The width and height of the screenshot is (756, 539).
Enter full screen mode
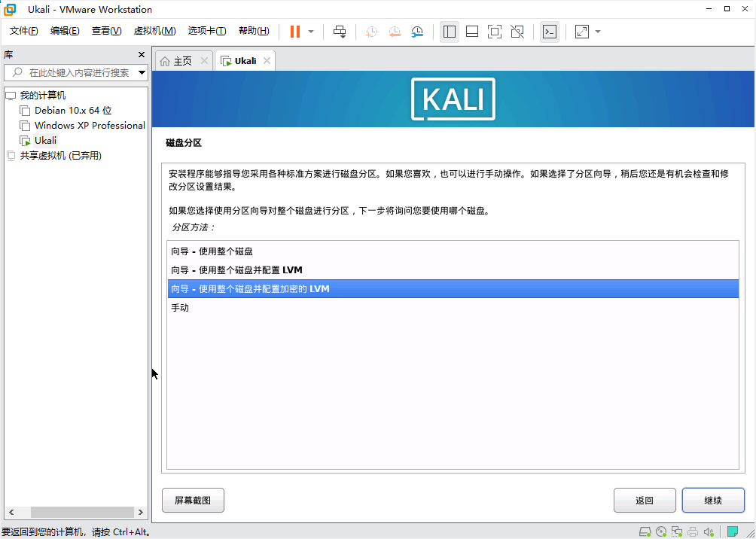pyautogui.click(x=495, y=32)
